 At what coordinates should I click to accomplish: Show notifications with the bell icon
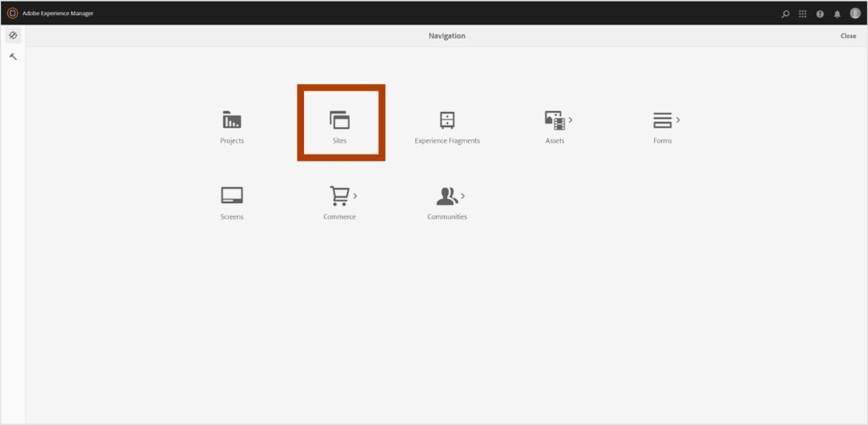[x=837, y=14]
